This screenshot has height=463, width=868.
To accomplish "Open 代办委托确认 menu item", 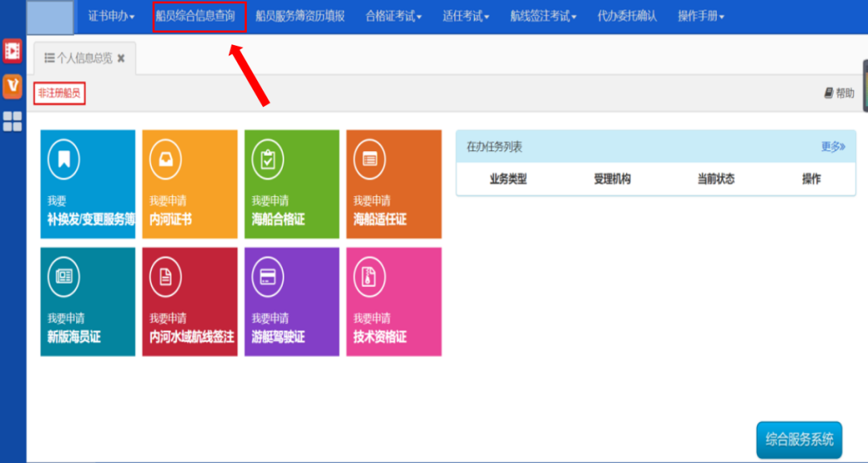I will [627, 17].
